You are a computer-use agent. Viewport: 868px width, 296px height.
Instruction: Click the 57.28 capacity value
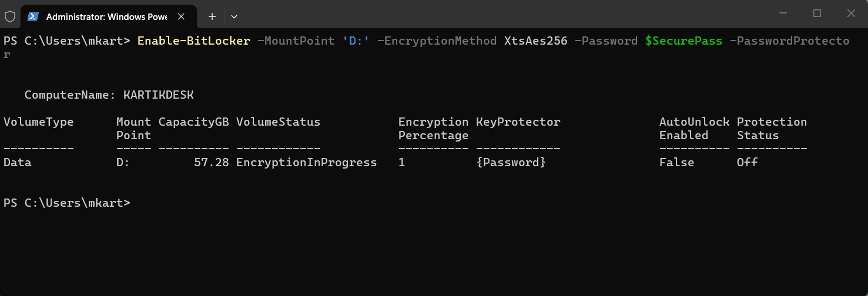pyautogui.click(x=211, y=163)
